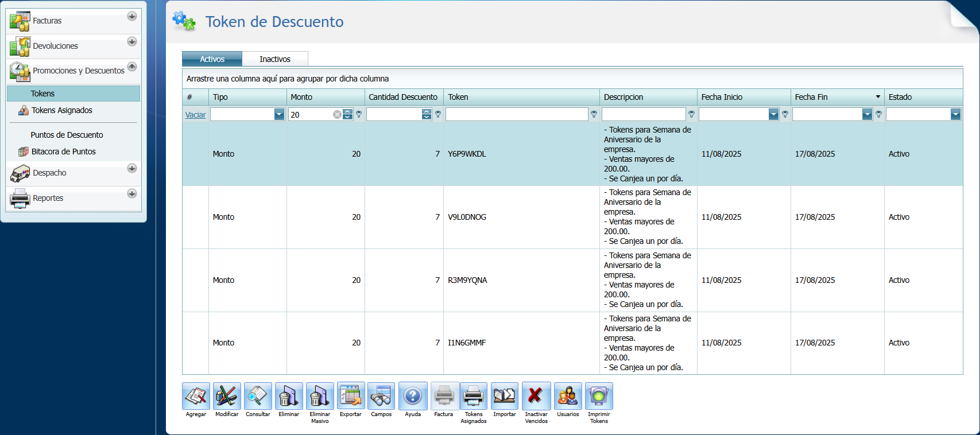Screen dimensions: 980x435
Task: Switch to the Activos tab
Action: [x=212, y=59]
